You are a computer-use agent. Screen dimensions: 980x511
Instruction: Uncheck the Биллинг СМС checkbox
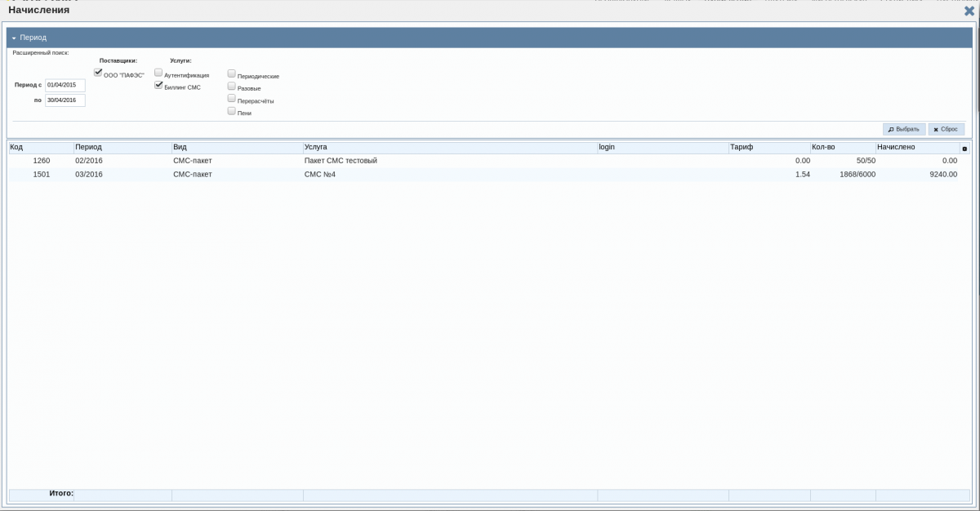tap(158, 85)
